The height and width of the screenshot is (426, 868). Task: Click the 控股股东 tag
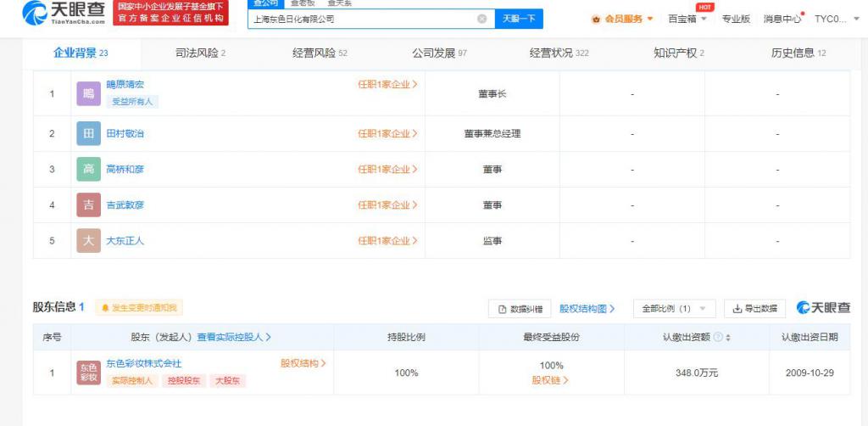click(184, 381)
